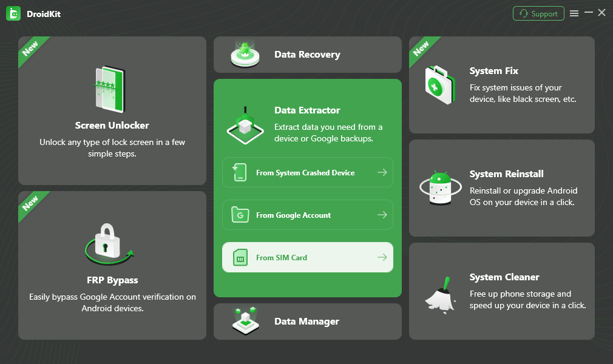Click 'Free up phone storage' description

coord(528,300)
